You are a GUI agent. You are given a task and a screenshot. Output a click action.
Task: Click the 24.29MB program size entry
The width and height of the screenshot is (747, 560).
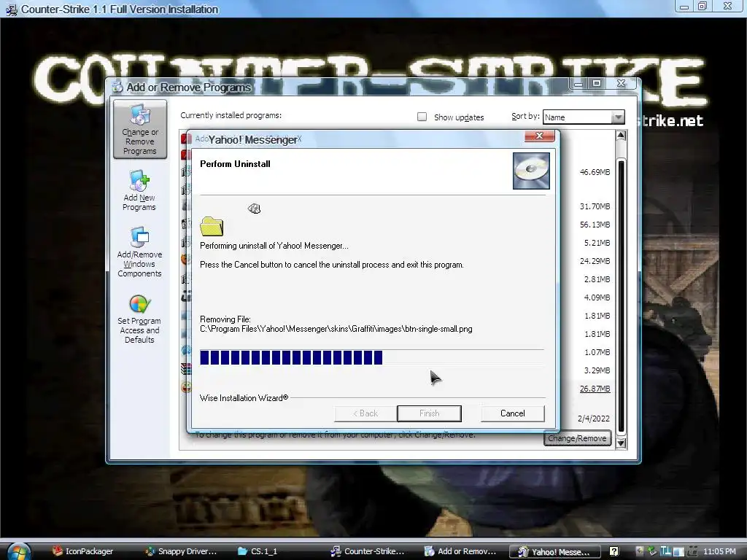pos(595,261)
